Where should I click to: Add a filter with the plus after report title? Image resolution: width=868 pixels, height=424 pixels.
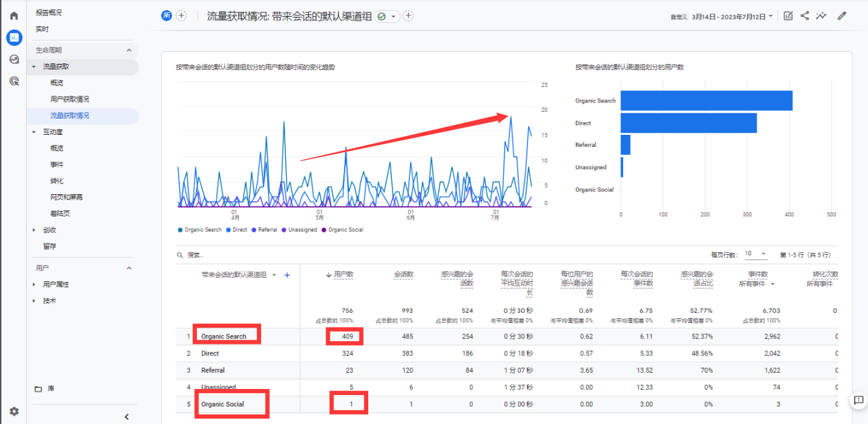point(408,16)
